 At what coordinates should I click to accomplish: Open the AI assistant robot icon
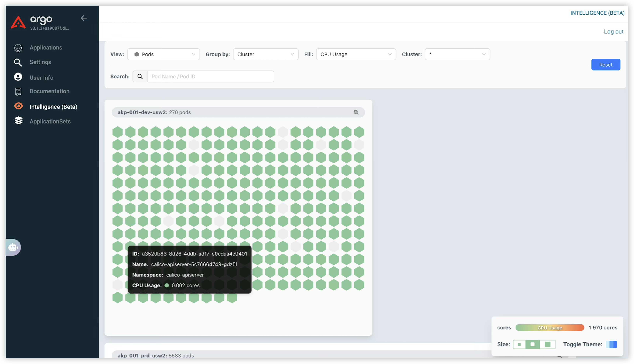click(13, 247)
